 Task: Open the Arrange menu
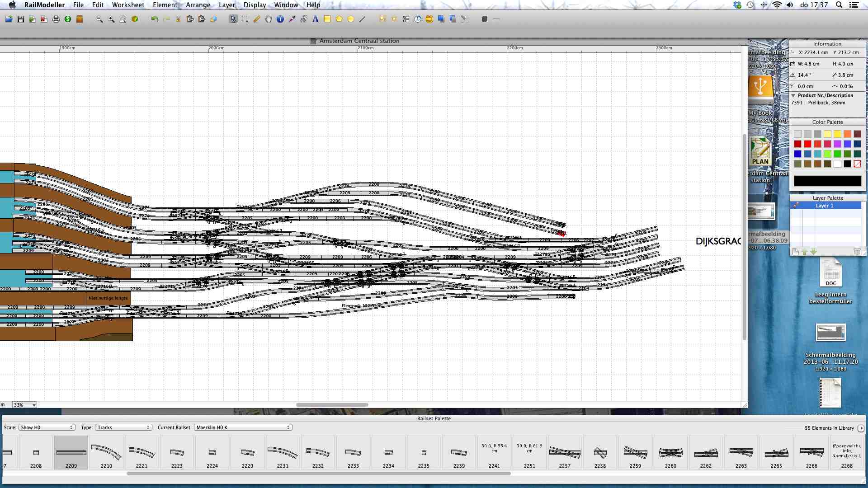pos(198,5)
